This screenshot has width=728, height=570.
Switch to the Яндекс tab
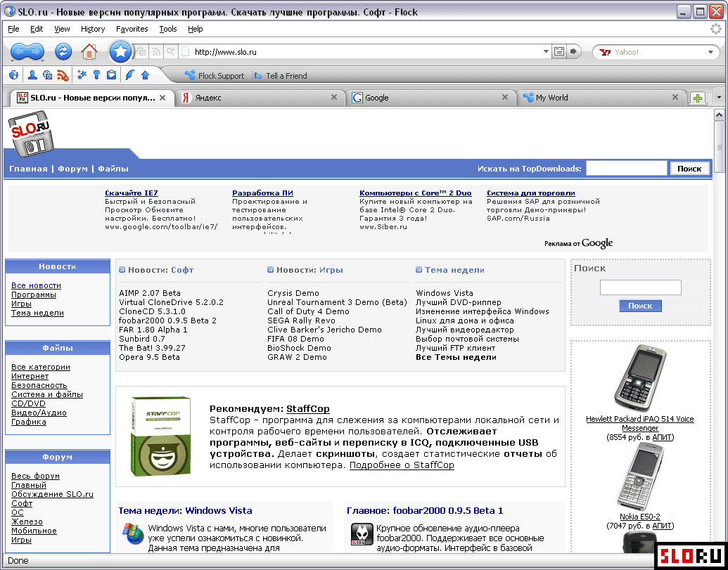(x=260, y=98)
